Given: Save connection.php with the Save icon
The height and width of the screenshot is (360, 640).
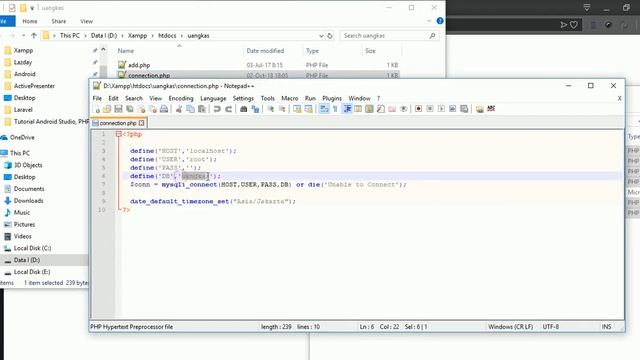Looking at the screenshot, I should coord(118,109).
